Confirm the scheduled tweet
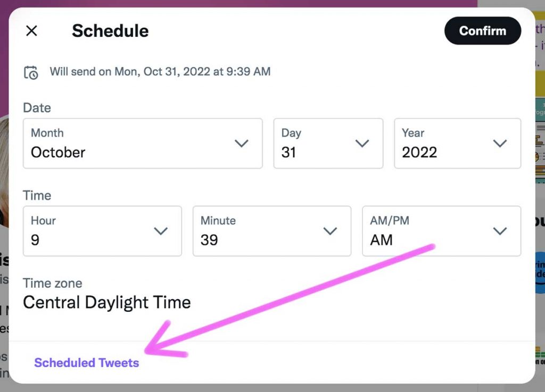 pos(482,31)
